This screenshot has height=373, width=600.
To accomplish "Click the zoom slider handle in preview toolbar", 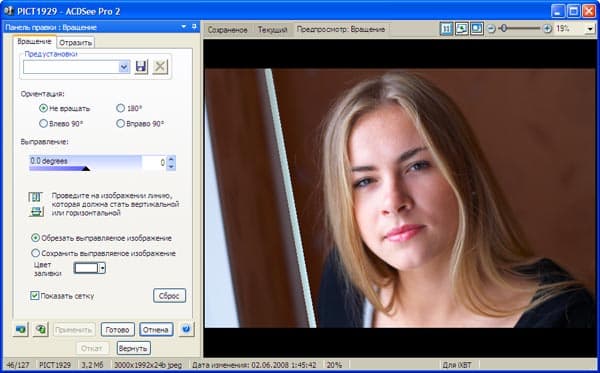I will pos(504,28).
